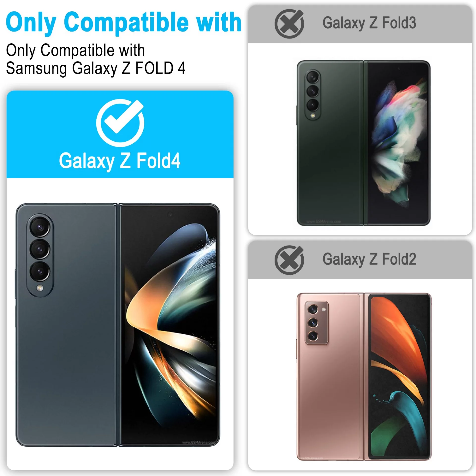The width and height of the screenshot is (476, 476).
Task: Select the Galaxy Z Fold4 label text
Action: 120,161
